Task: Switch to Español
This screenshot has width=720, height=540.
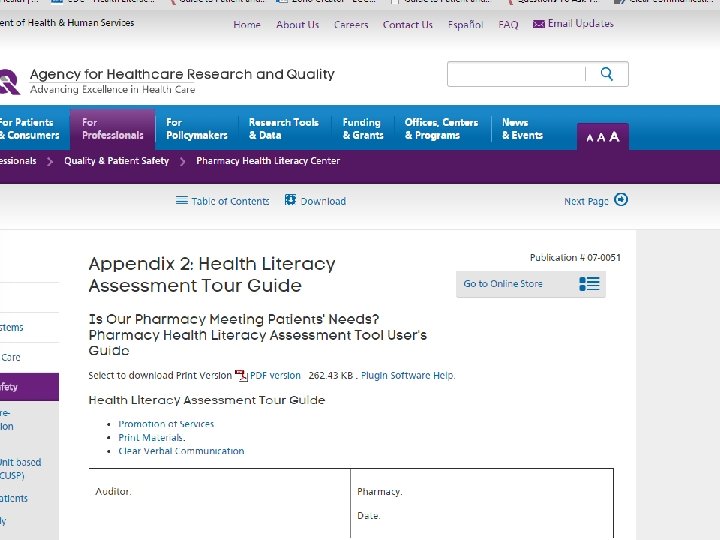Action: tap(466, 24)
